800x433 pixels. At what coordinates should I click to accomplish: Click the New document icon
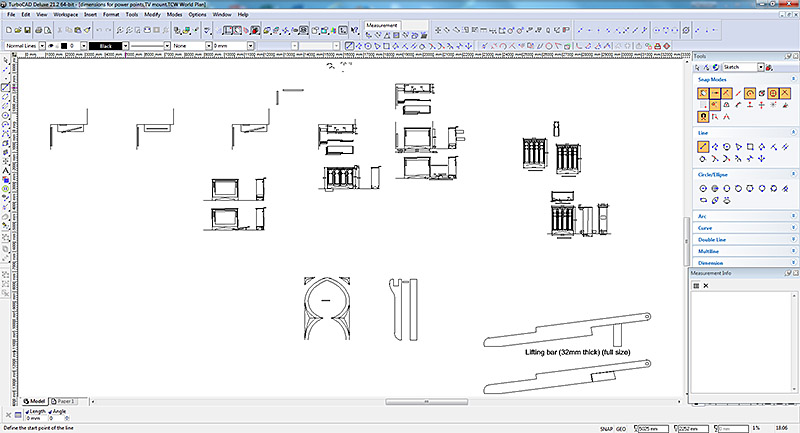point(10,29)
